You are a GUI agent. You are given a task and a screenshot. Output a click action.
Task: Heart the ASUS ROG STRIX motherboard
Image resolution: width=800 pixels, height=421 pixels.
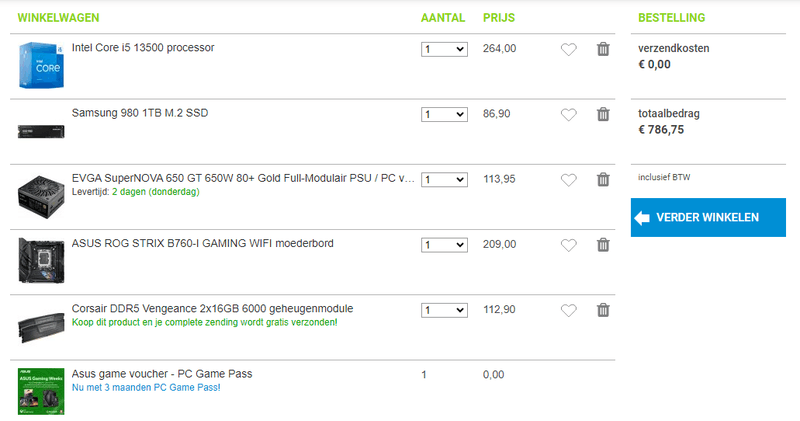pos(569,245)
